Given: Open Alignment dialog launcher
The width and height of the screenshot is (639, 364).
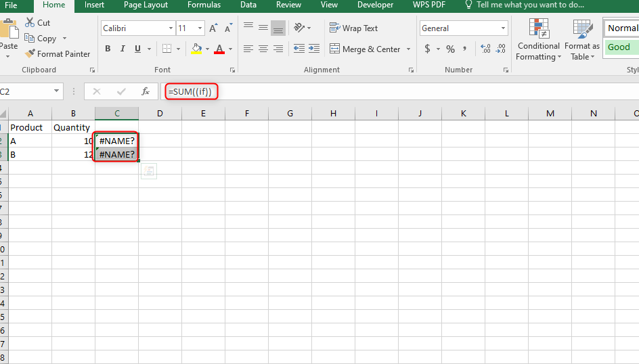Looking at the screenshot, I should pyautogui.click(x=411, y=70).
